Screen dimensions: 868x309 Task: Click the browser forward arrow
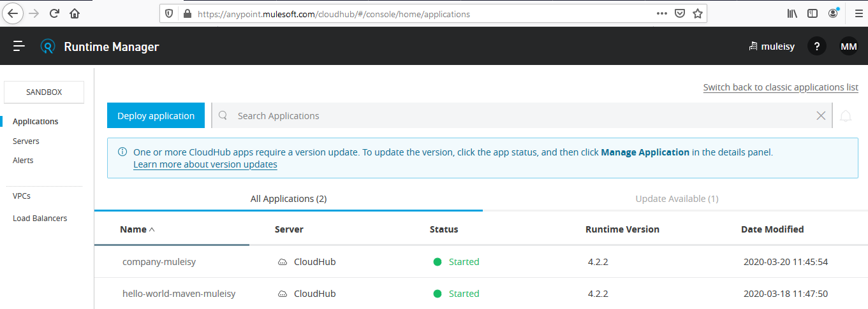coord(34,13)
